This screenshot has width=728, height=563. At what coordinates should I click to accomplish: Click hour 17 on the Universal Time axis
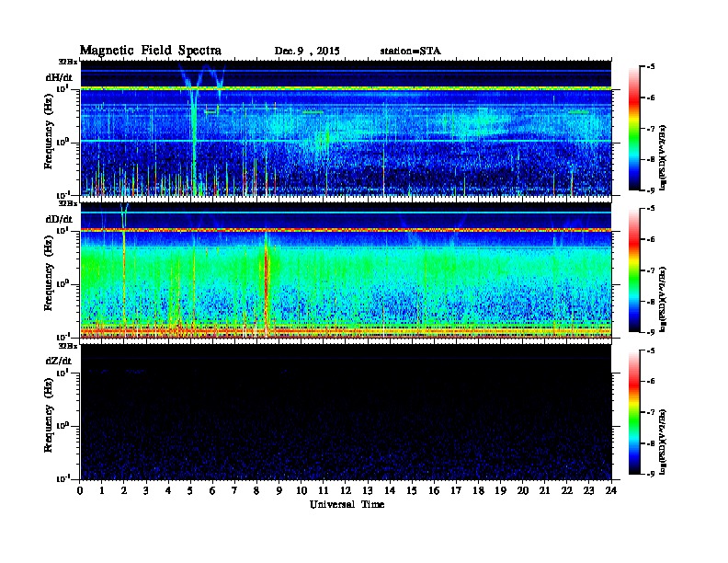click(x=456, y=490)
